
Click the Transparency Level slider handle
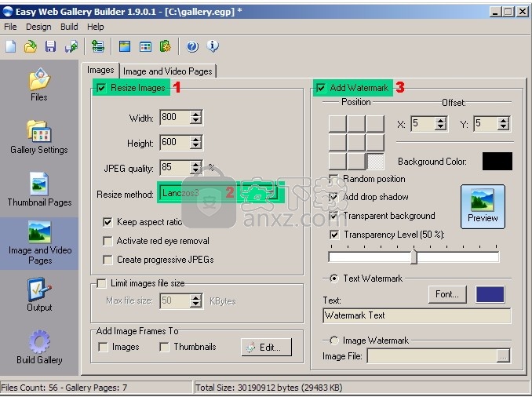pyautogui.click(x=414, y=257)
